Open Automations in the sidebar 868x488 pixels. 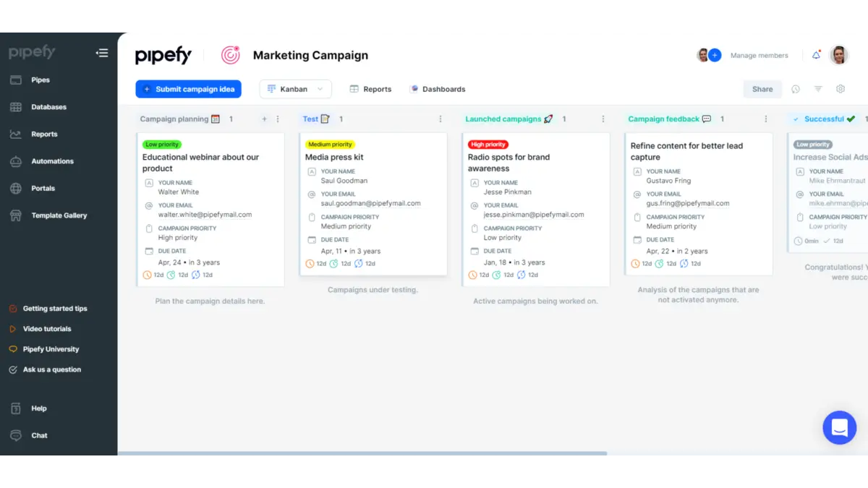click(x=53, y=161)
